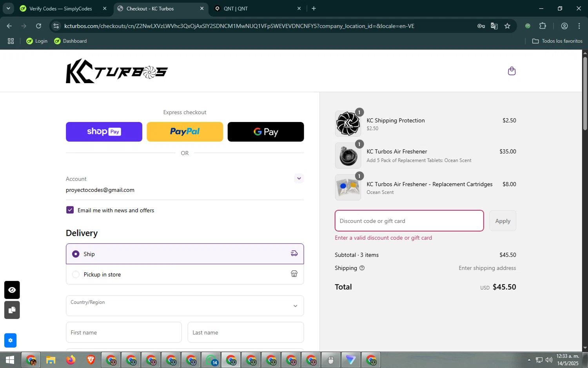The width and height of the screenshot is (588, 368).
Task: Click the copy documents side widget
Action: (x=12, y=310)
